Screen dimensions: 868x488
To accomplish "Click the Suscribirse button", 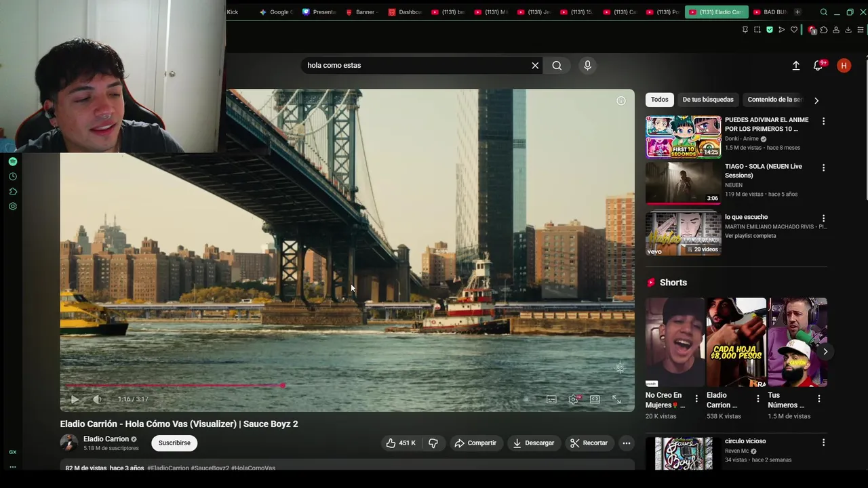I will 174,443.
